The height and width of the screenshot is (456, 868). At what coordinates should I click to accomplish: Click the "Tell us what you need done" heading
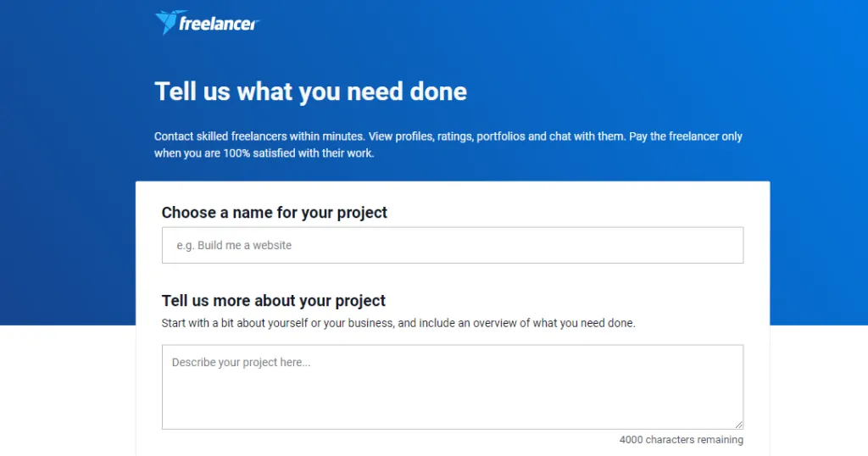[x=310, y=92]
